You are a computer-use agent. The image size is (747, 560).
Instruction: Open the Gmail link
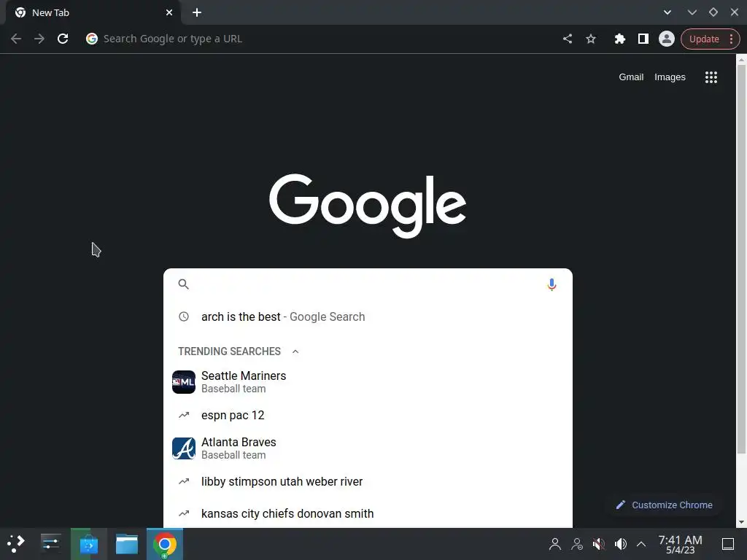(631, 77)
